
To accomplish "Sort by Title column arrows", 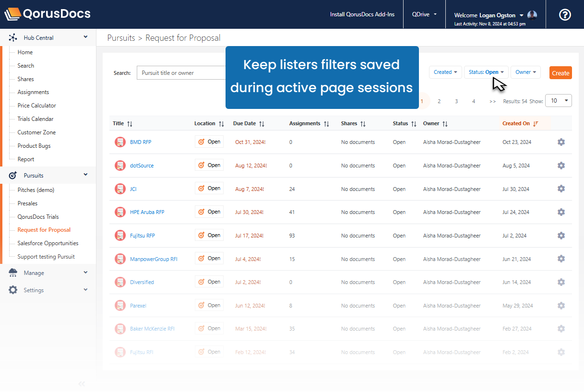I will click(130, 124).
